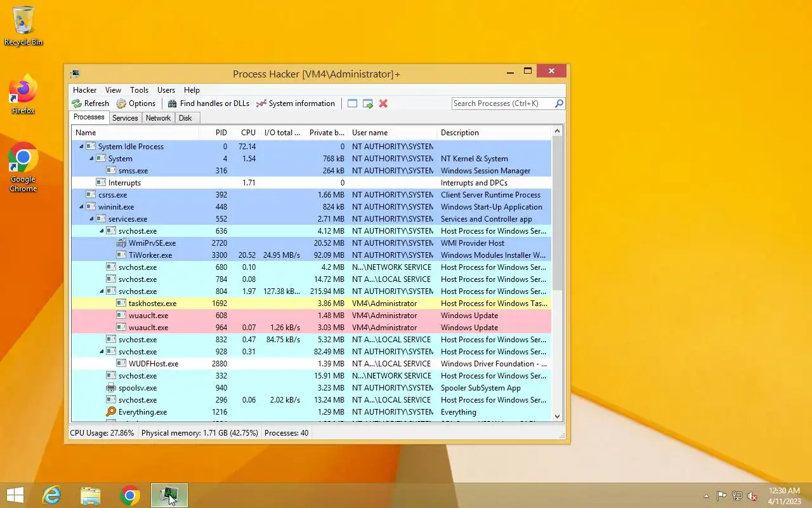Click the WmiPrvSE.exe process icon
Viewport: 812px width, 508px height.
point(121,243)
